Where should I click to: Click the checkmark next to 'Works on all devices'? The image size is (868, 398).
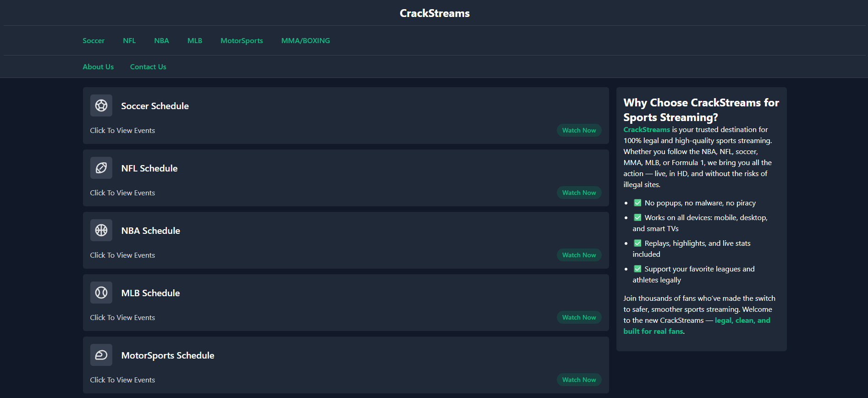[x=637, y=217]
